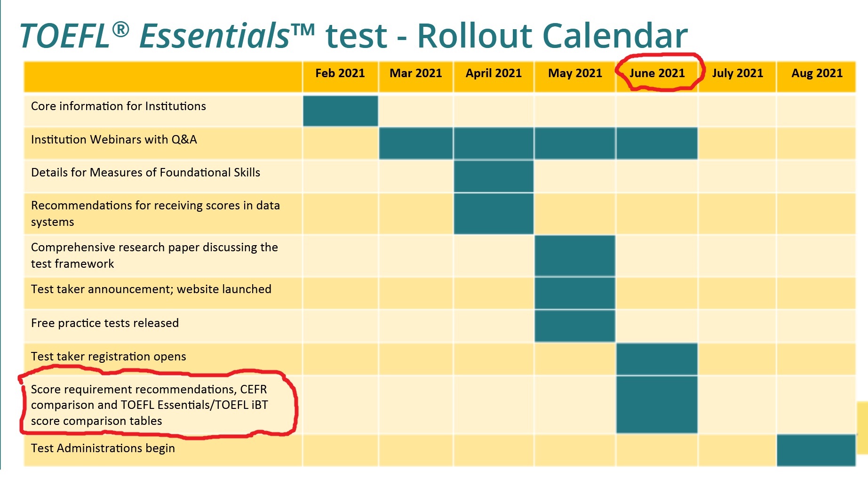Select teal May cell for Comprehensive research paper
Image resolution: width=868 pixels, height=479 pixels.
[575, 256]
